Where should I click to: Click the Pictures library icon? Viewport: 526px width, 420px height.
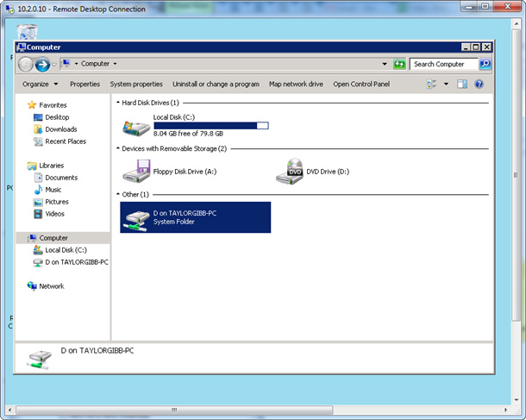pos(38,202)
